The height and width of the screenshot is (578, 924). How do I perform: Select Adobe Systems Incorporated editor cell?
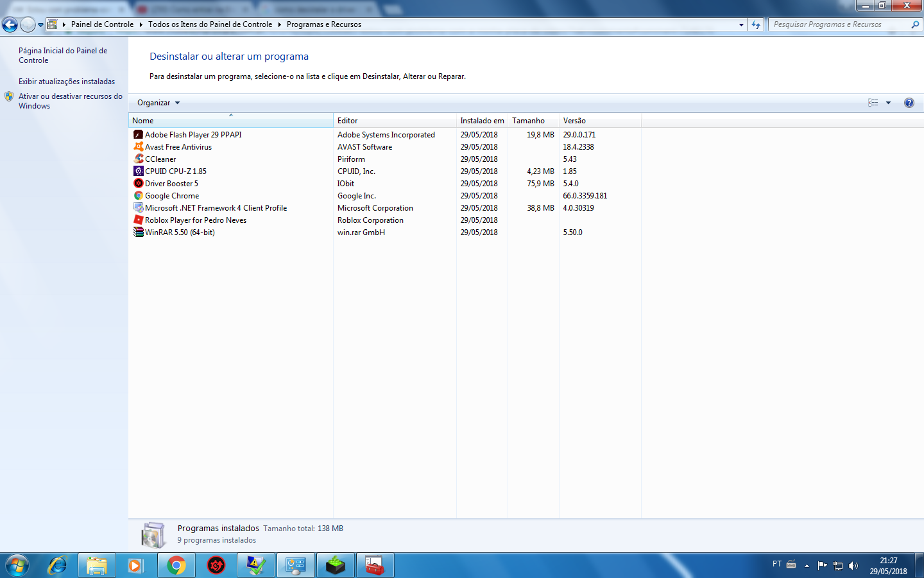click(386, 135)
